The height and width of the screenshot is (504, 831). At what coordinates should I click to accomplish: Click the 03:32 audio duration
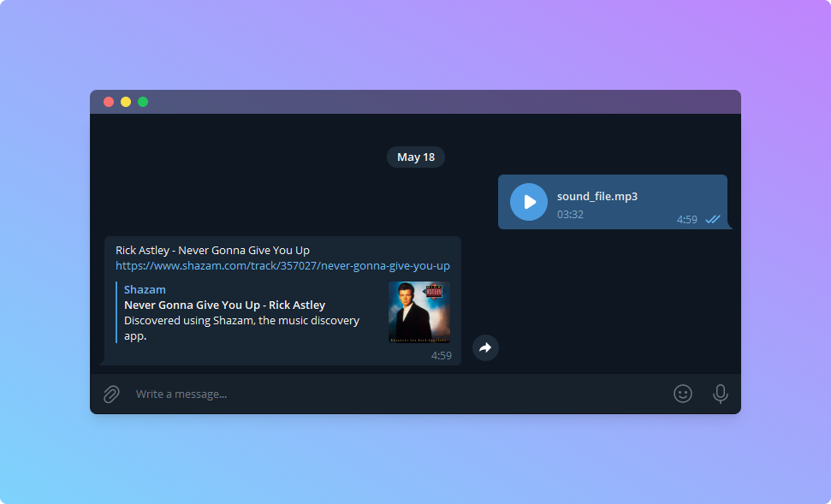point(570,215)
